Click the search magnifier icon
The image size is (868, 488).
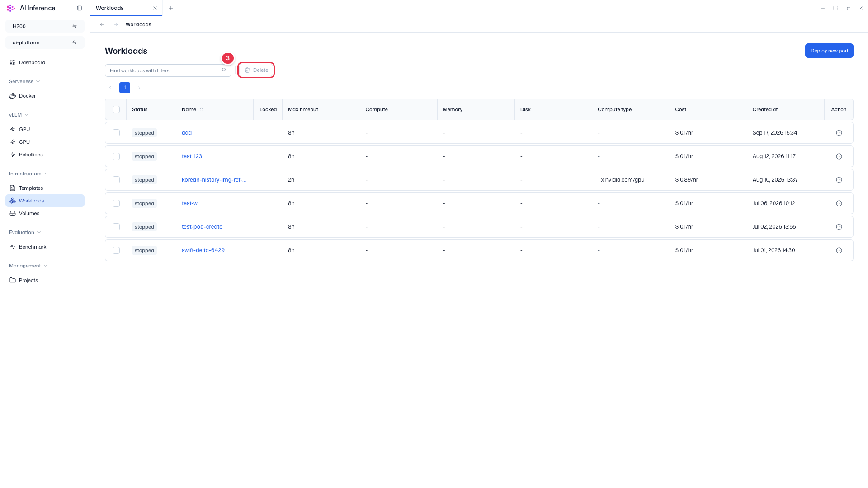(224, 70)
